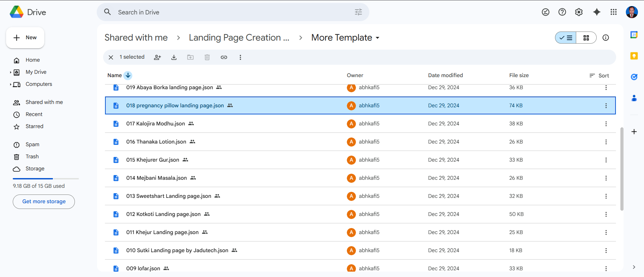Screen dimensions: 644x277
Task: Open Settings gear in Drive
Action: tap(579, 12)
